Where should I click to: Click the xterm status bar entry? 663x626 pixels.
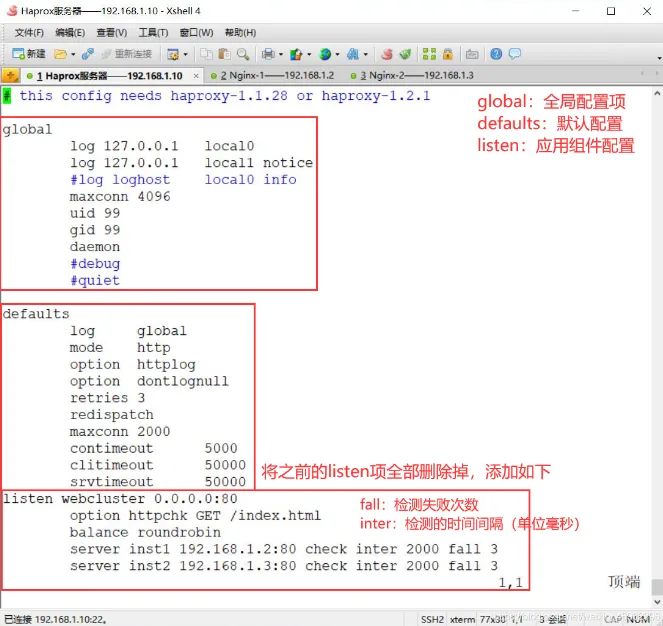point(462,620)
